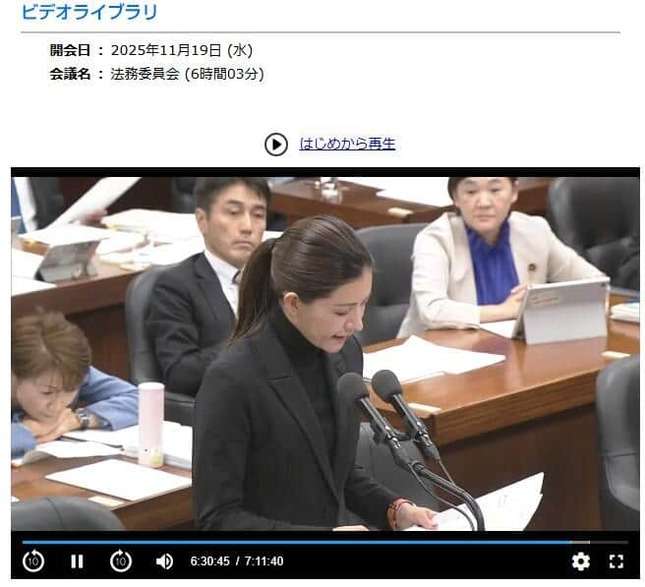645x587 pixels.
Task: Click the 開会日 label
Action: click(x=70, y=51)
